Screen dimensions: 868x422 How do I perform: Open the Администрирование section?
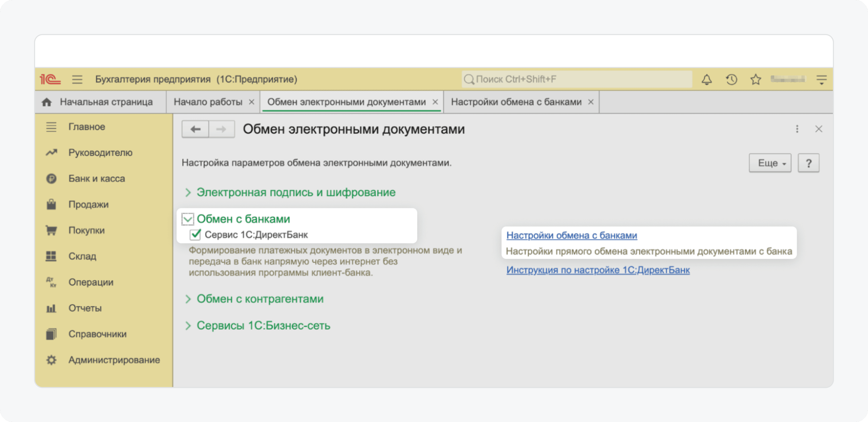pyautogui.click(x=114, y=360)
